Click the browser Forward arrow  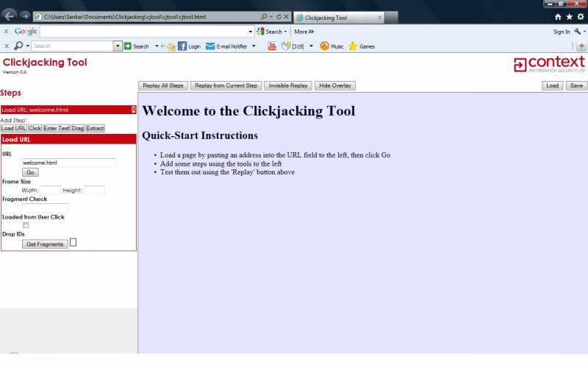(x=25, y=15)
